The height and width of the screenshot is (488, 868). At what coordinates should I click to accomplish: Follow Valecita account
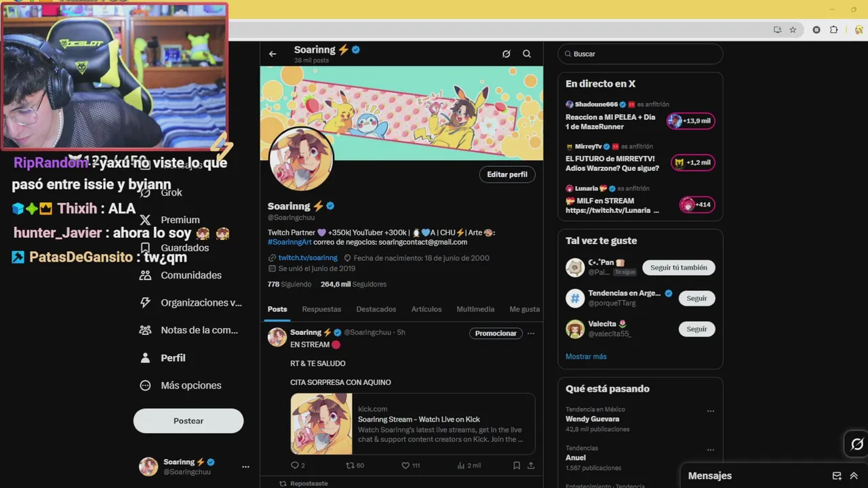696,329
